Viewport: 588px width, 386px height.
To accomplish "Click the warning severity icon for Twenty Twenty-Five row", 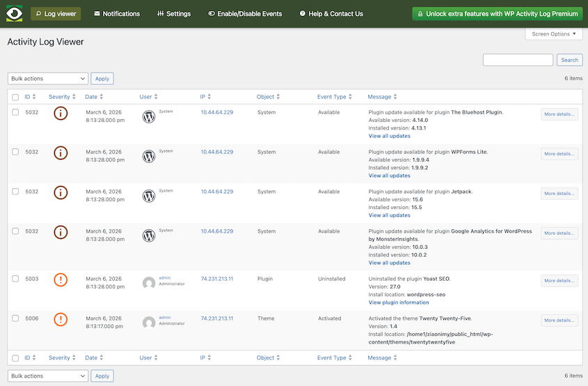I will click(x=61, y=319).
